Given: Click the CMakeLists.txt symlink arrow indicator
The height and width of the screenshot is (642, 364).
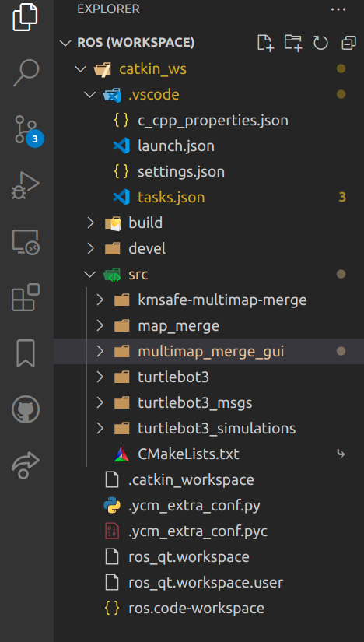Looking at the screenshot, I should [341, 454].
